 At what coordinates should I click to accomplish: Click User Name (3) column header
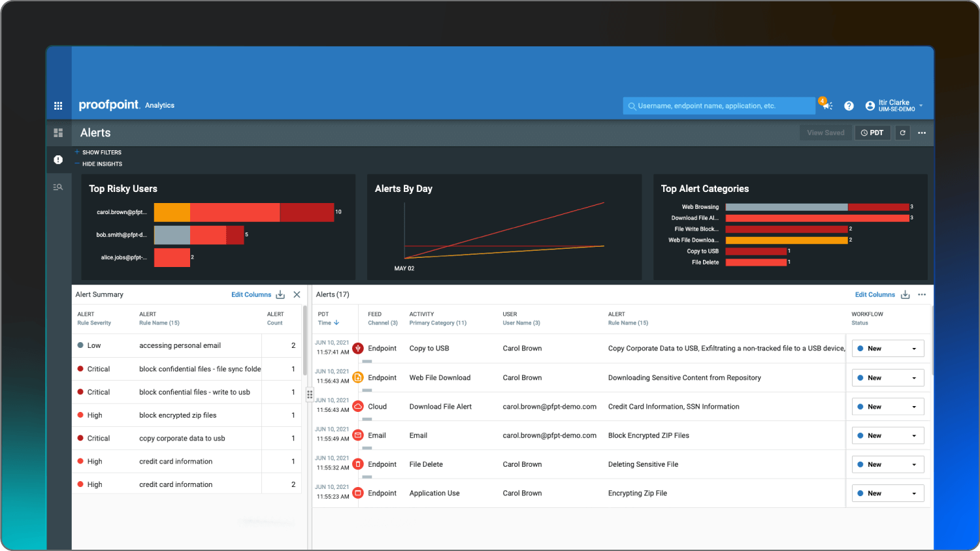coord(521,319)
